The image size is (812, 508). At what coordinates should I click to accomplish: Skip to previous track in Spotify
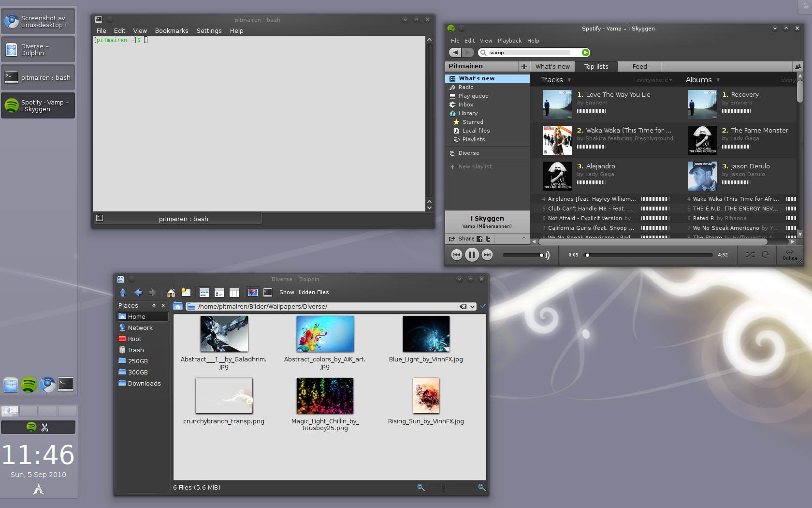(456, 254)
